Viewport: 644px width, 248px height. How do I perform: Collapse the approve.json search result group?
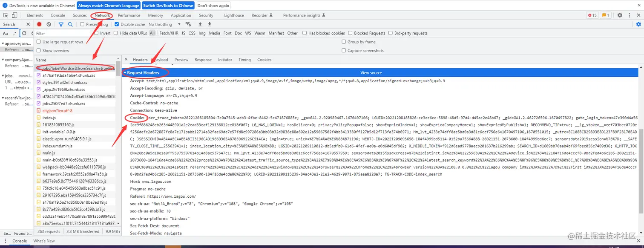(3, 43)
